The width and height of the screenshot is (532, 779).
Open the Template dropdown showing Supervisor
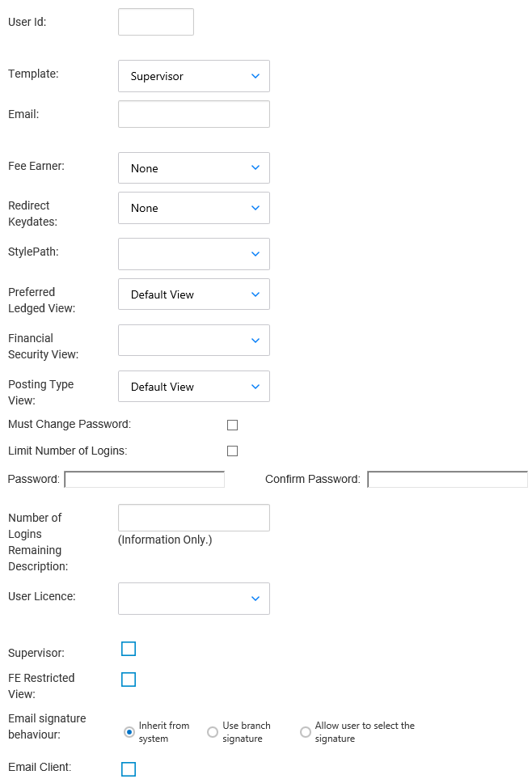pos(194,76)
